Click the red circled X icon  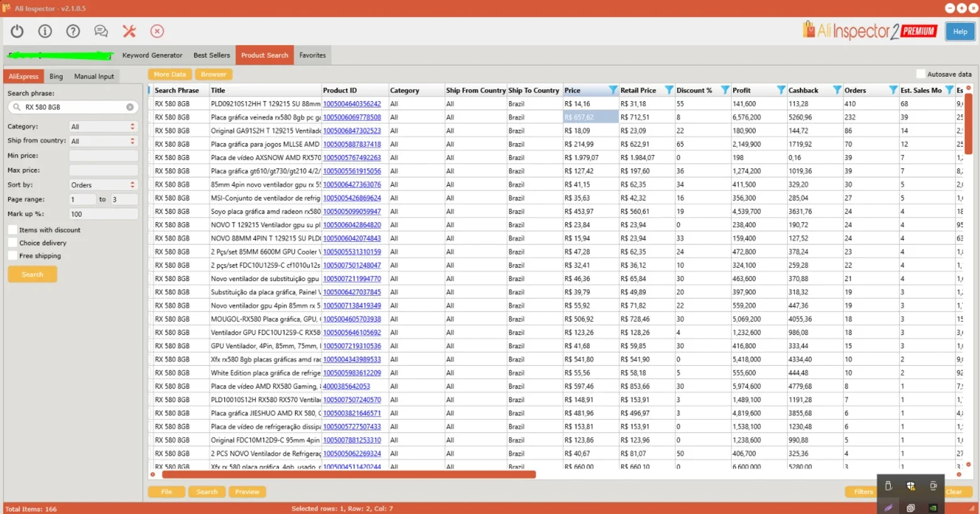point(157,31)
